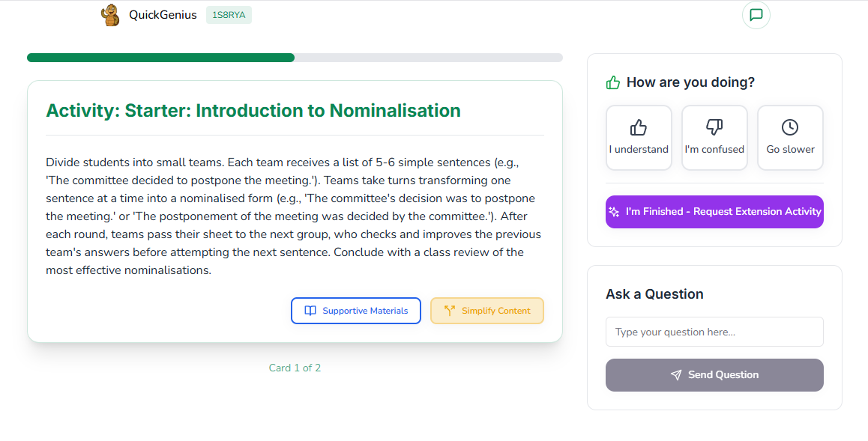Click the QuickGenius monkey mascot logo
Image resolution: width=868 pixels, height=441 pixels.
click(x=110, y=15)
